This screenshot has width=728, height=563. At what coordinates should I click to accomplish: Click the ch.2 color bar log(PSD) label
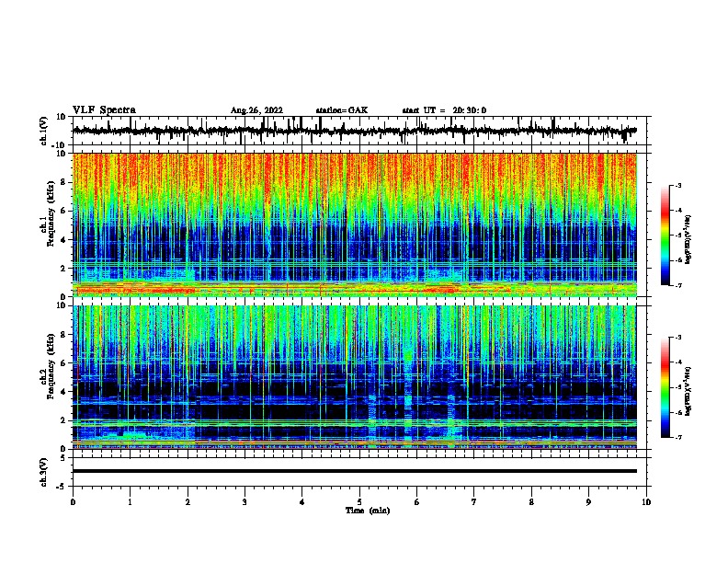tap(688, 392)
